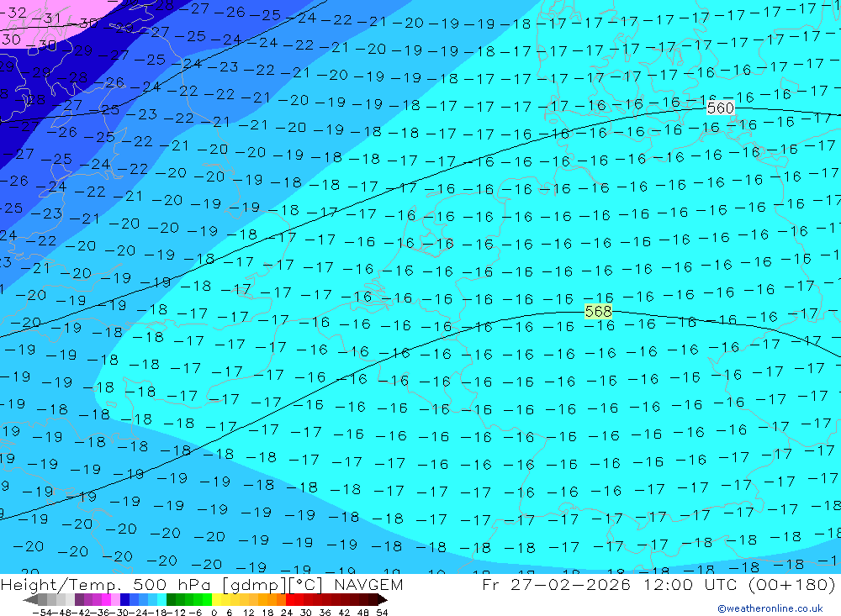Pick the bright red swatch right of legend 24
Viewport: 841px width, 616px height.
tap(290, 600)
